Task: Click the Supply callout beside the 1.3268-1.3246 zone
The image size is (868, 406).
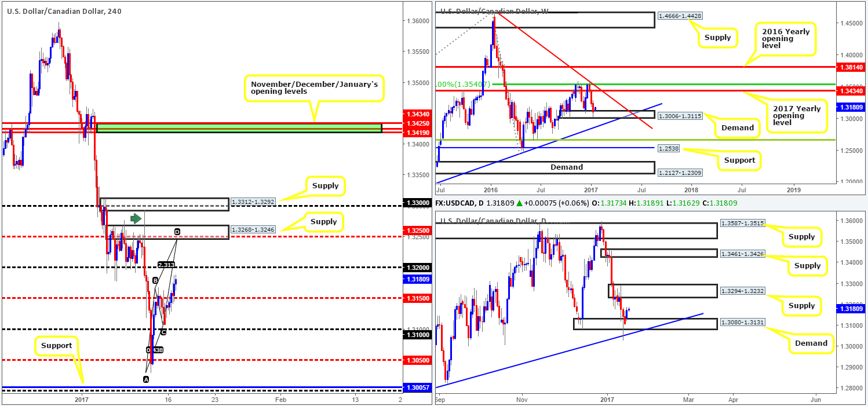Action: (x=323, y=221)
